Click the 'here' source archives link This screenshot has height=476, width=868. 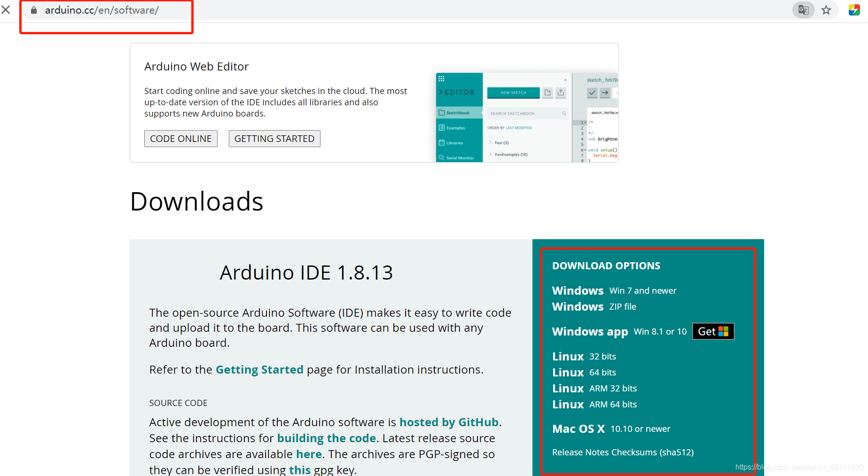pos(309,454)
